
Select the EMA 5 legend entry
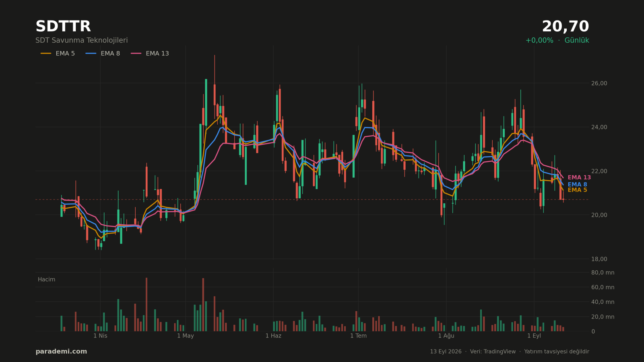58,53
